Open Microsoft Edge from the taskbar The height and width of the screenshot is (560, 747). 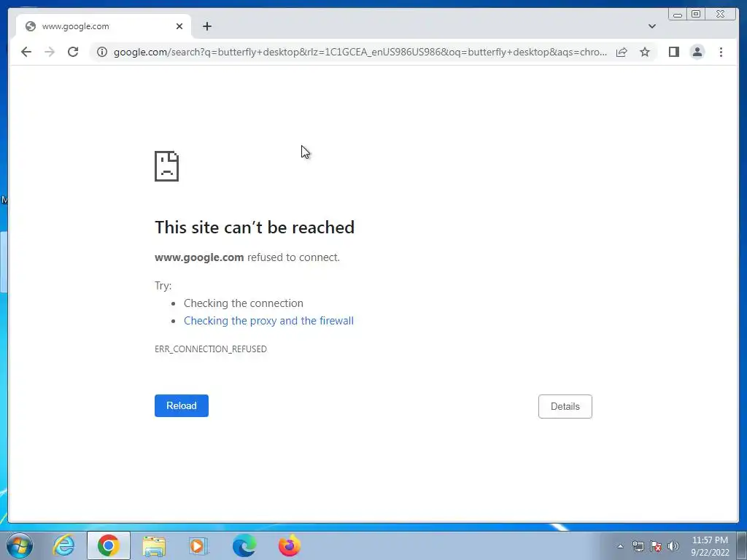click(x=244, y=545)
